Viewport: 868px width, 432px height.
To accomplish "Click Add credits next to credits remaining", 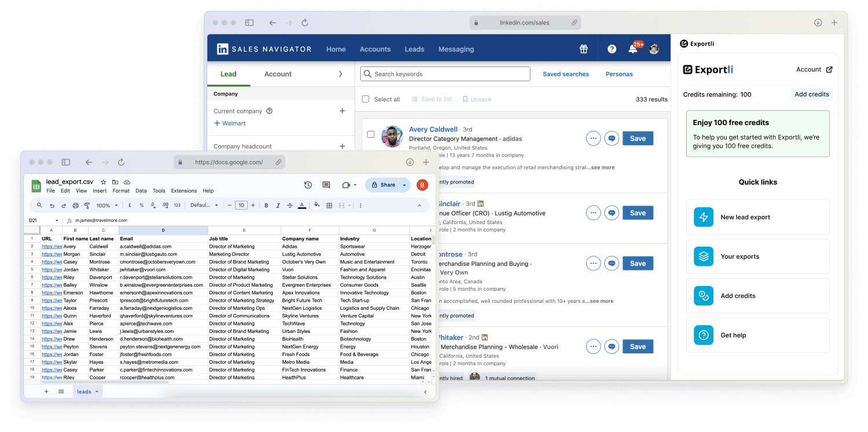I will pos(812,94).
